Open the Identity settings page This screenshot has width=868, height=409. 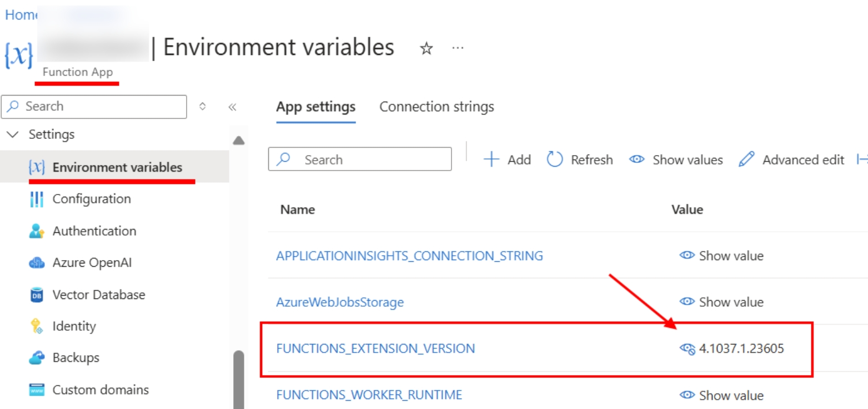coord(74,326)
